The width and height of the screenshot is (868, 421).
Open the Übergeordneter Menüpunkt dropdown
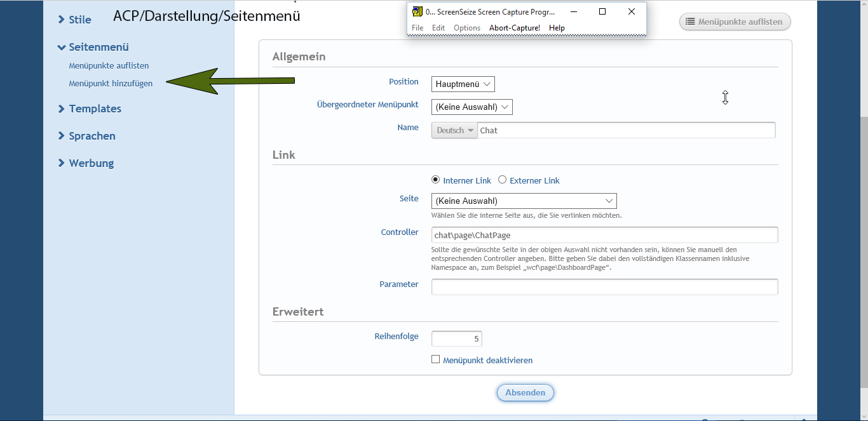pyautogui.click(x=471, y=107)
